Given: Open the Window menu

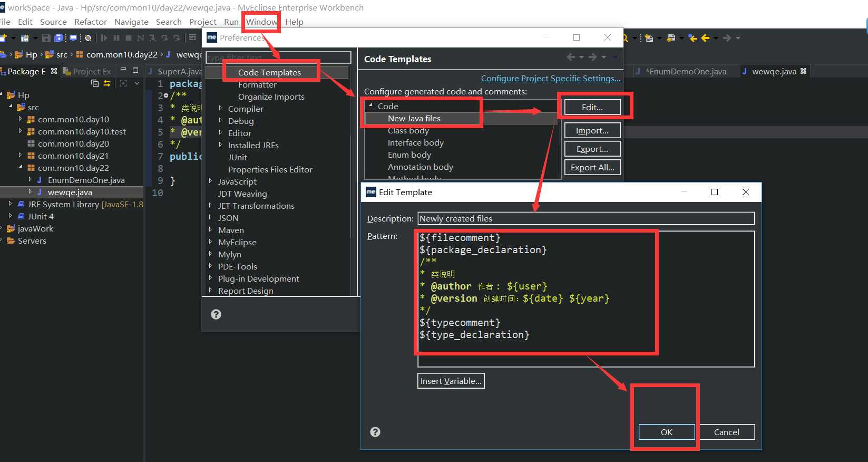Looking at the screenshot, I should (262, 22).
